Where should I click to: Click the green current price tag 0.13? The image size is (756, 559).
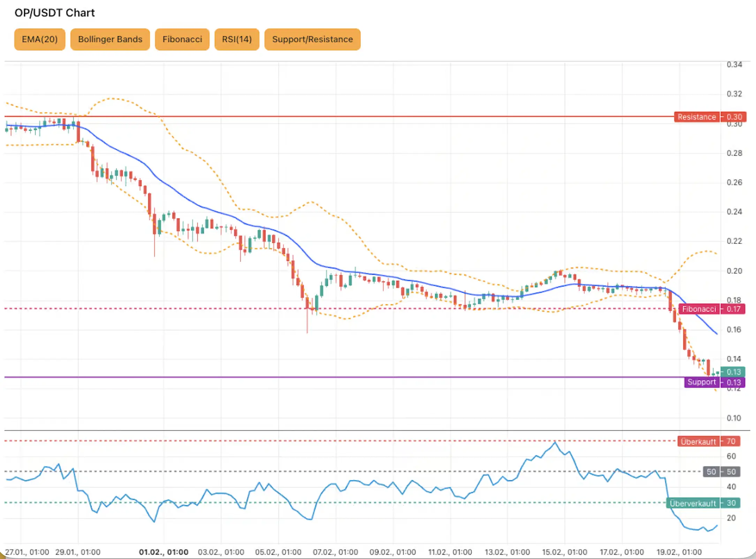pyautogui.click(x=732, y=372)
